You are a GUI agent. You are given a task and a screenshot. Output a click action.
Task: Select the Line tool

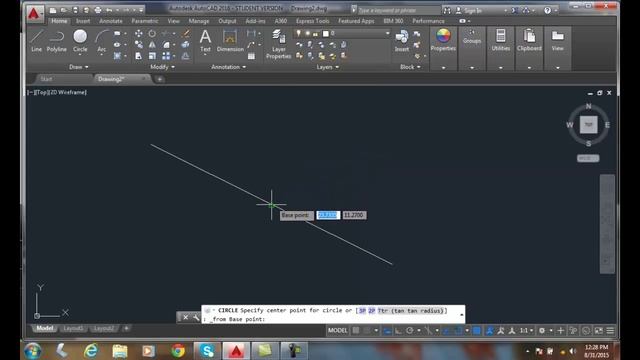tap(36, 41)
